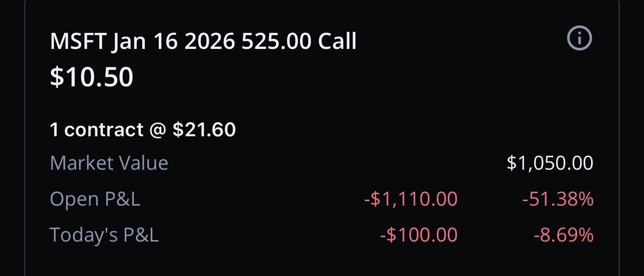Click the 525.00 strike price
Screen dimensions: 644x276
click(277, 42)
